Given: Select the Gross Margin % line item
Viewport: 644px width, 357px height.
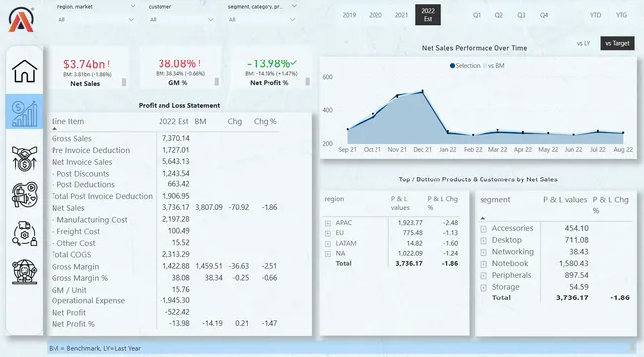Looking at the screenshot, I should 79,278.
